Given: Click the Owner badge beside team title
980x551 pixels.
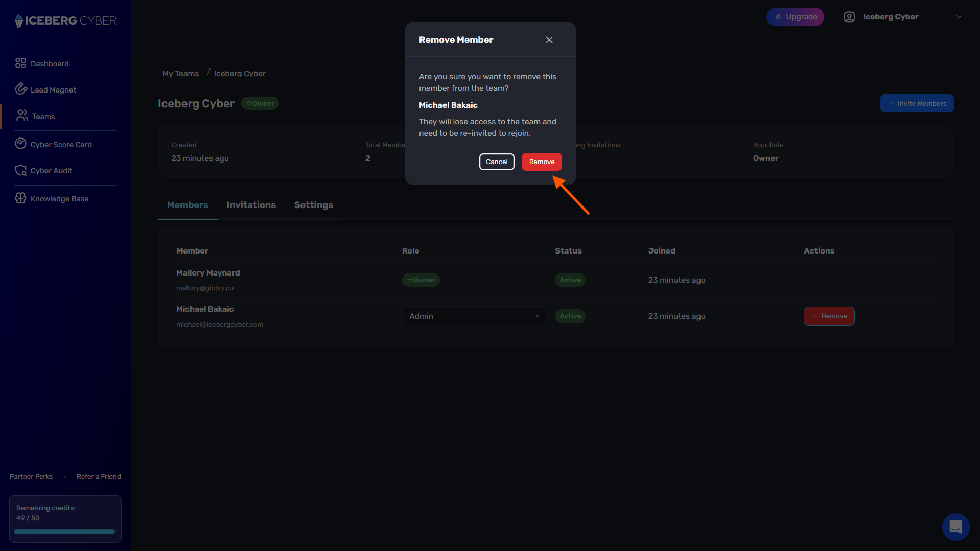Looking at the screenshot, I should pos(260,103).
